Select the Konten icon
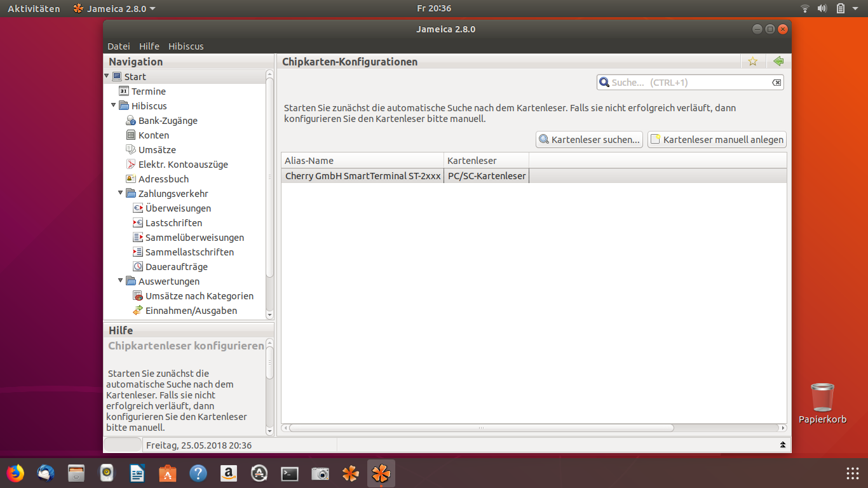 131,135
